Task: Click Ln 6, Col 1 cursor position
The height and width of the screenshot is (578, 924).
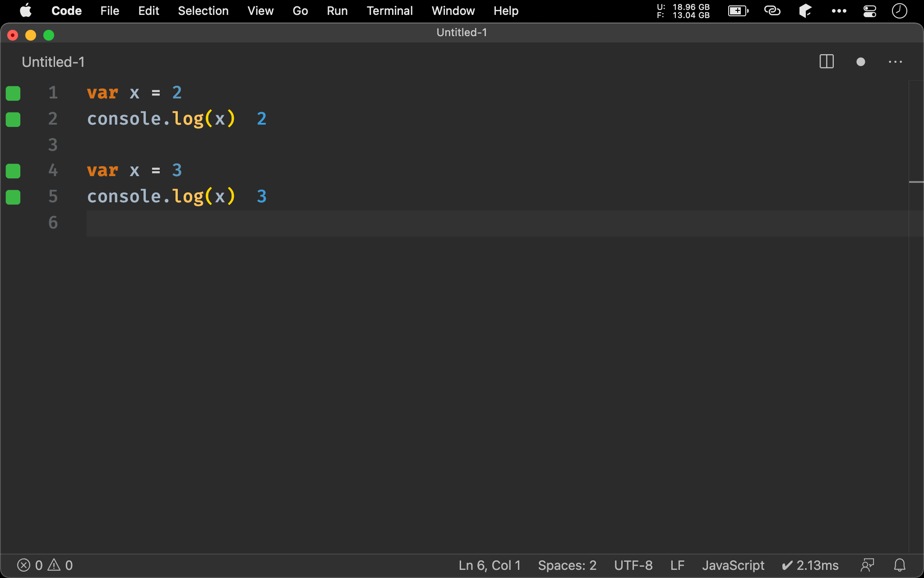Action: (x=490, y=565)
